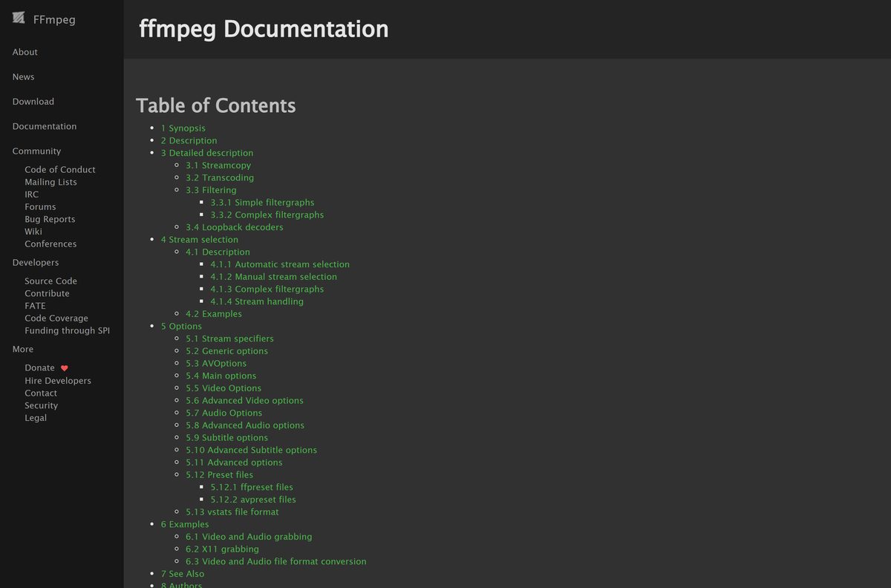Open 5.12 Preset files
The height and width of the screenshot is (588, 891).
219,474
